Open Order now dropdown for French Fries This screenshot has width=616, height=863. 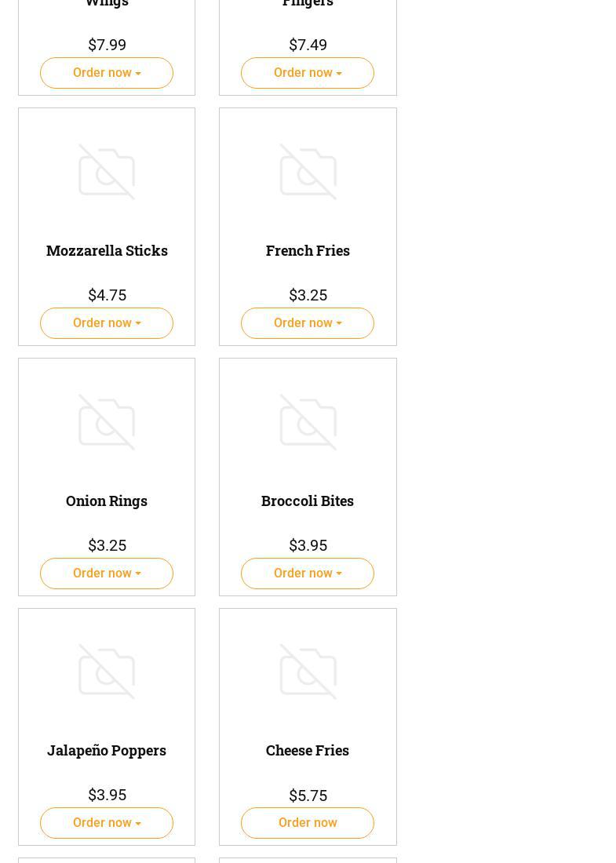(x=308, y=323)
